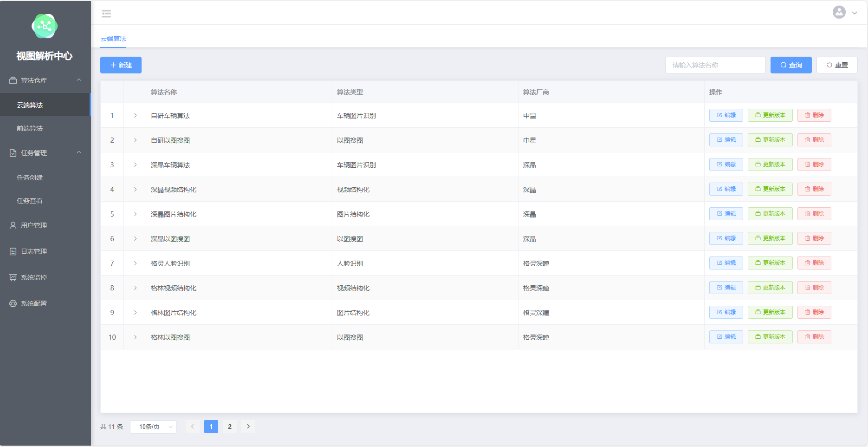Go to previous page arrow

[x=193, y=427]
